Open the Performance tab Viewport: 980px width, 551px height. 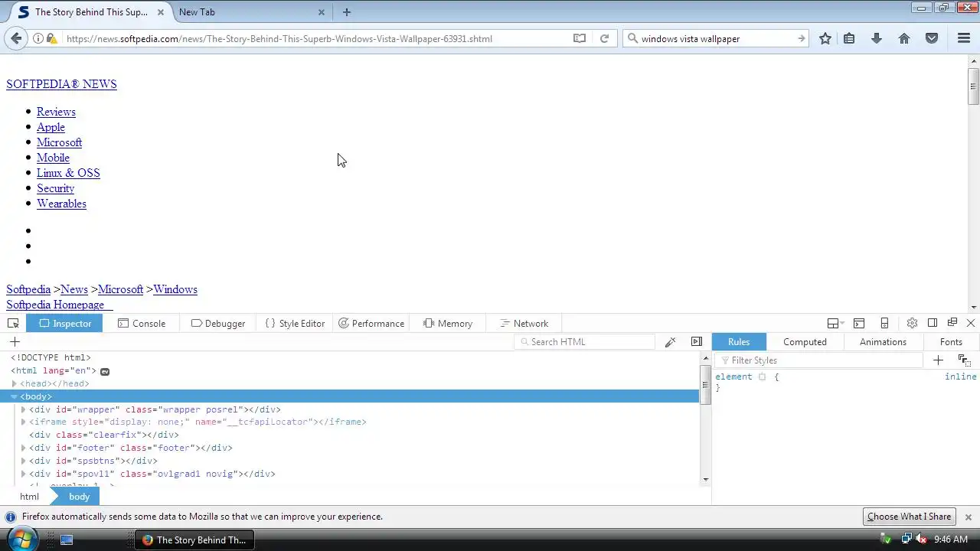tap(371, 323)
